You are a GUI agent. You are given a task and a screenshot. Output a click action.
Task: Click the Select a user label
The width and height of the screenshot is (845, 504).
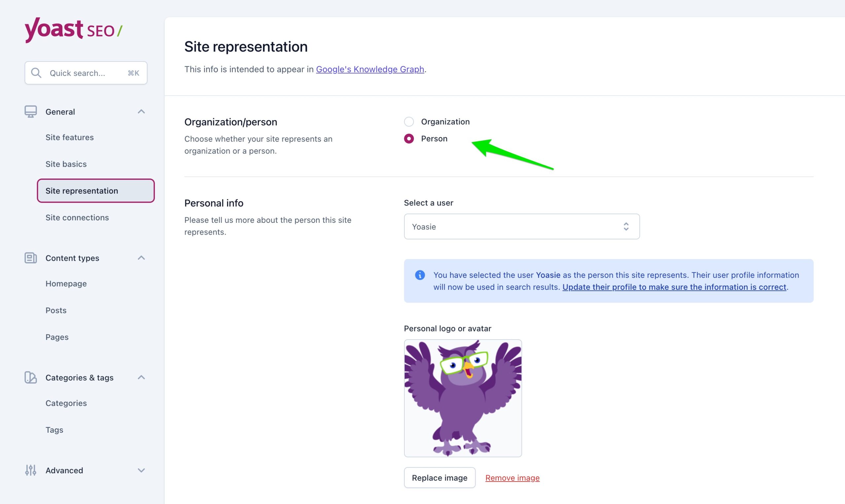[429, 203]
